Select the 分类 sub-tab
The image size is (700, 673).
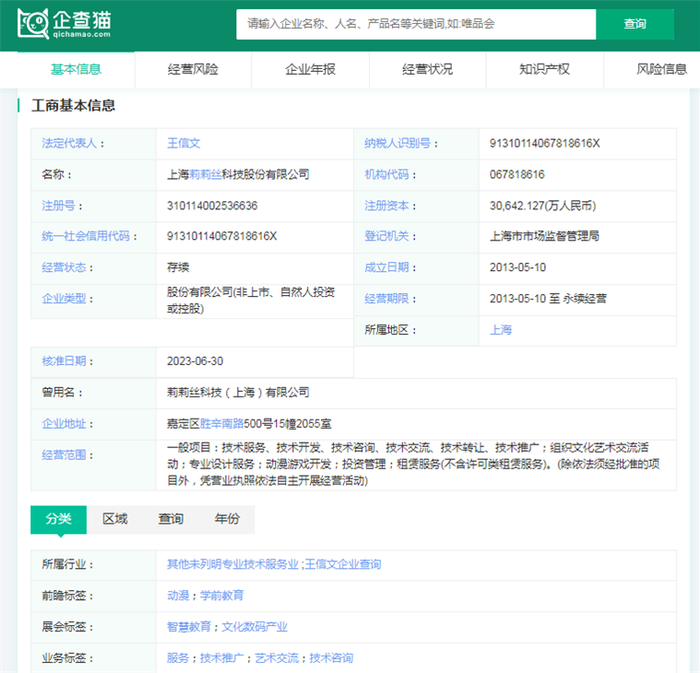click(x=58, y=519)
